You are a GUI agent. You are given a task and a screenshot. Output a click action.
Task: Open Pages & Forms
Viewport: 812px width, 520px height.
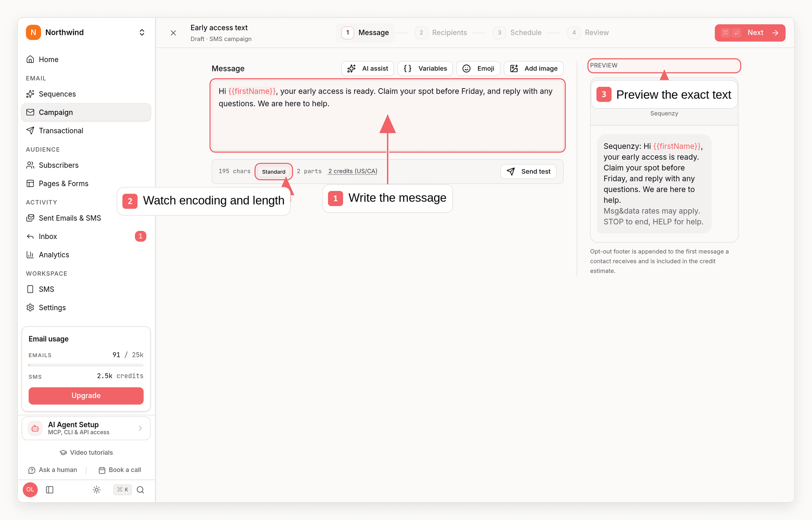[x=86, y=183]
